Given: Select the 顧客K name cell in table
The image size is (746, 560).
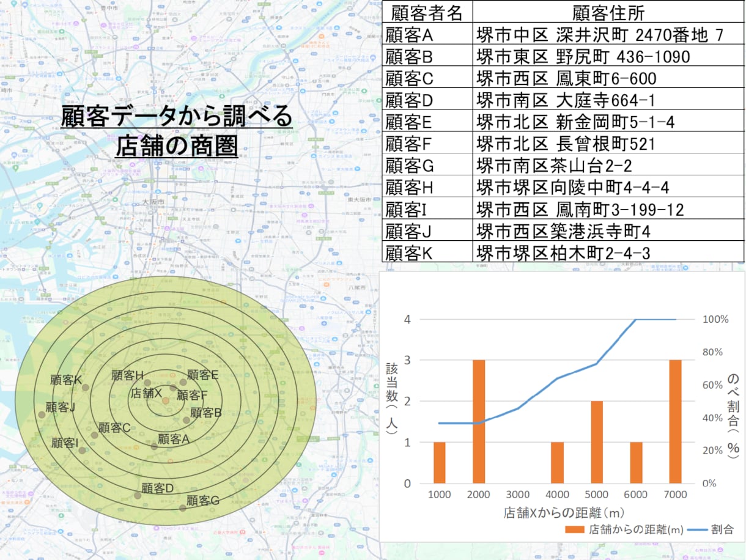Looking at the screenshot, I should 427,252.
